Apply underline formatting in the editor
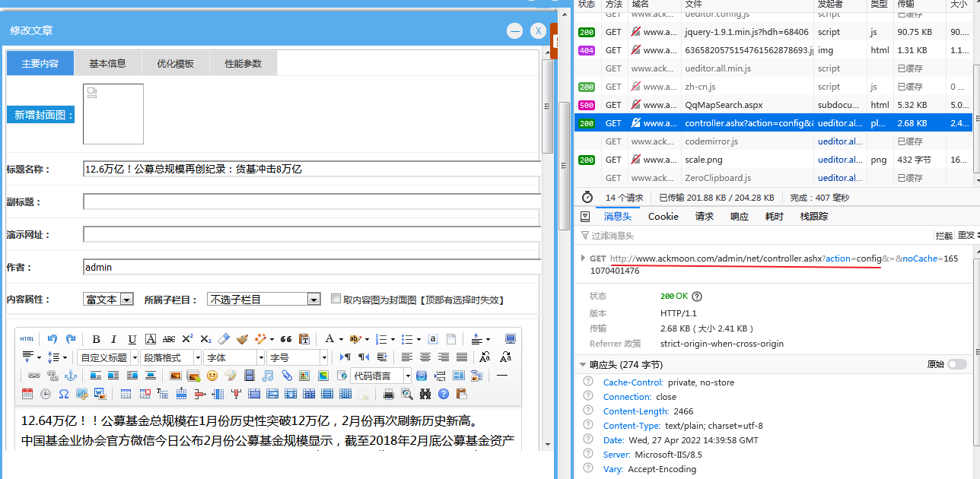 click(132, 339)
